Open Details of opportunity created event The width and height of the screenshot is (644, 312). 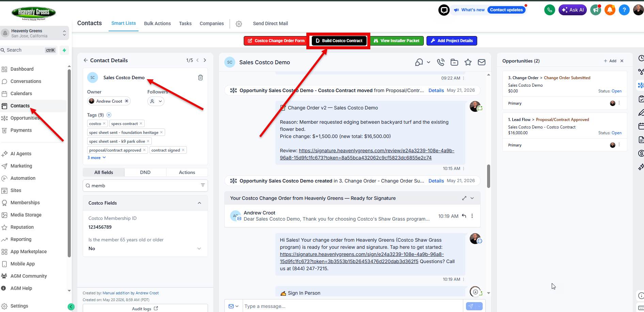(436, 181)
